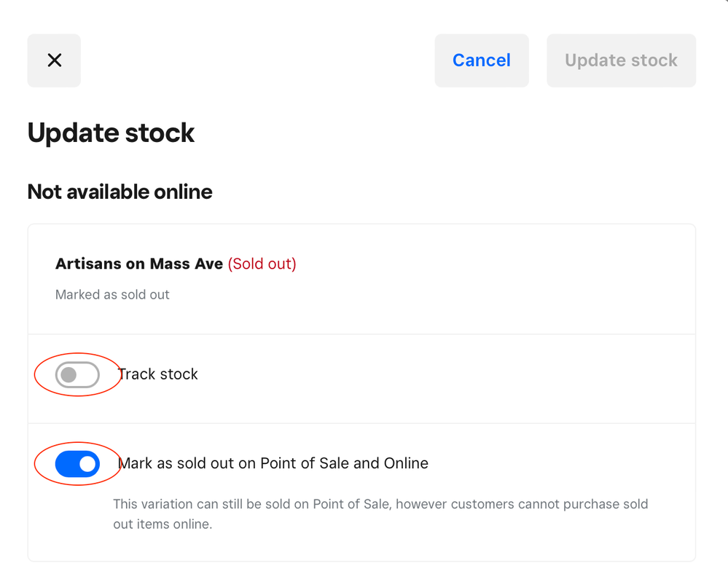
Task: Click the helper text about Point of Sale
Action: coord(380,504)
